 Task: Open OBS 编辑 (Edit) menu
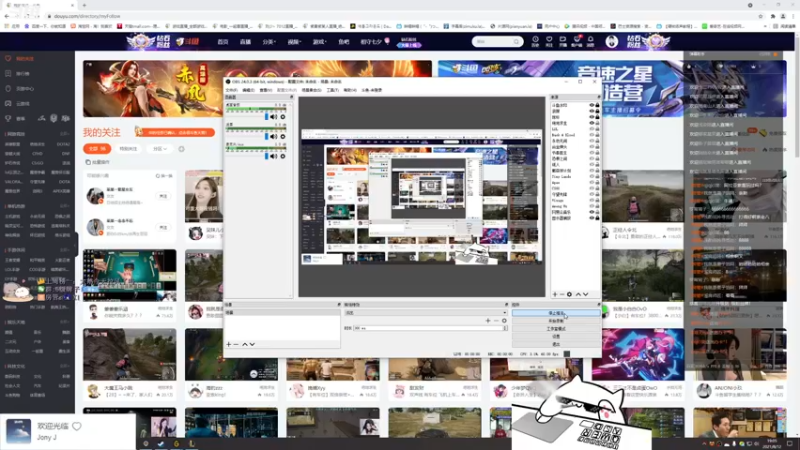coord(248,90)
